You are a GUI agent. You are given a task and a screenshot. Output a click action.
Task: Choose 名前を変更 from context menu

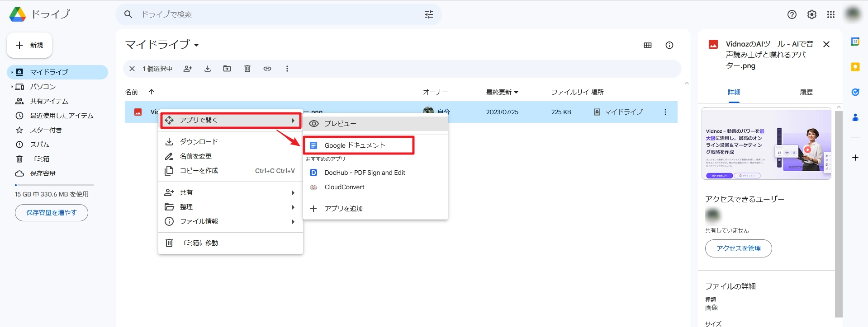tap(231, 156)
